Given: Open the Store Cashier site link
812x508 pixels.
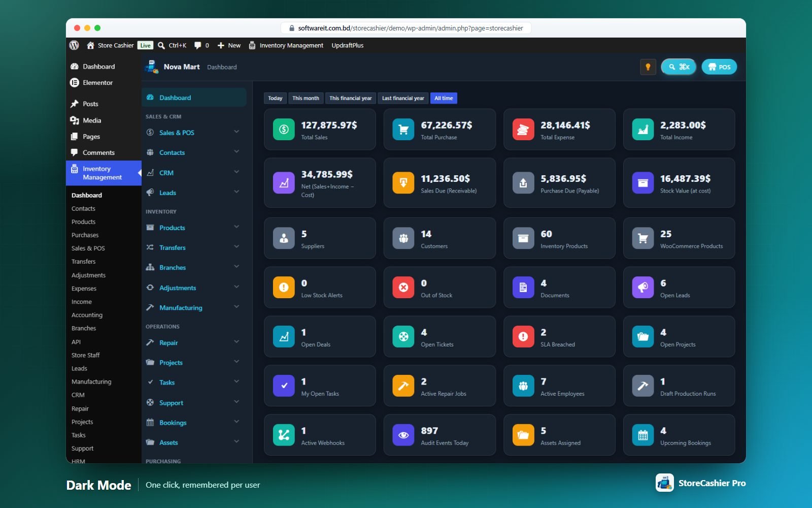Looking at the screenshot, I should point(110,45).
